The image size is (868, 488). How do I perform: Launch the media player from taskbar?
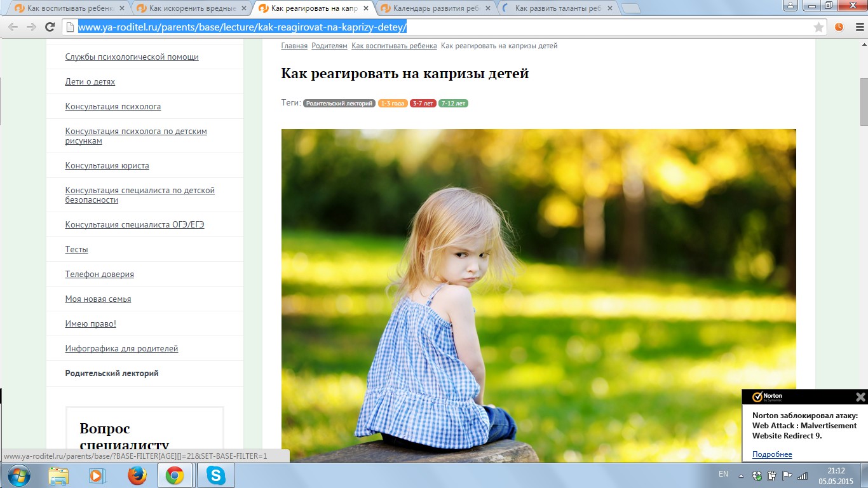[x=97, y=475]
